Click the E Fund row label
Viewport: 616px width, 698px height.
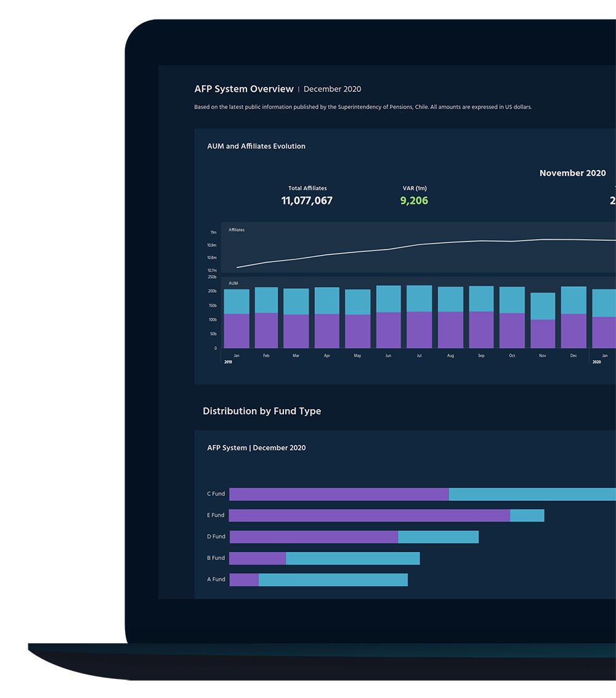[x=216, y=516]
